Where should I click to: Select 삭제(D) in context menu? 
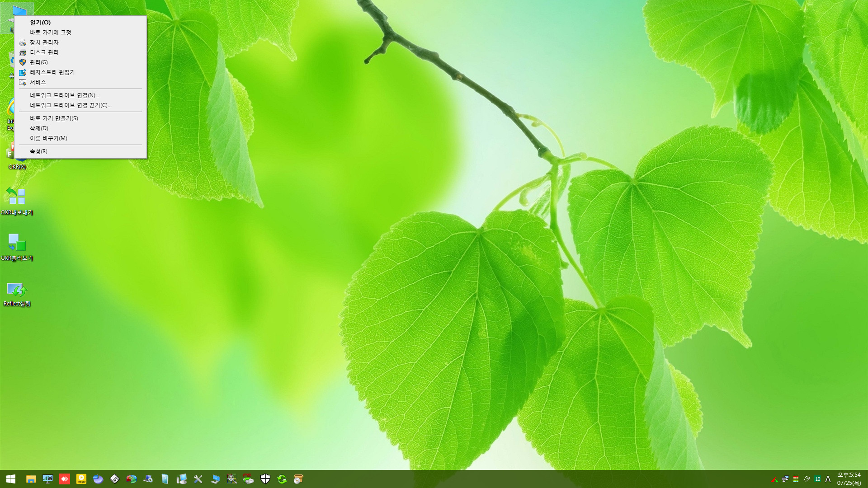coord(80,128)
